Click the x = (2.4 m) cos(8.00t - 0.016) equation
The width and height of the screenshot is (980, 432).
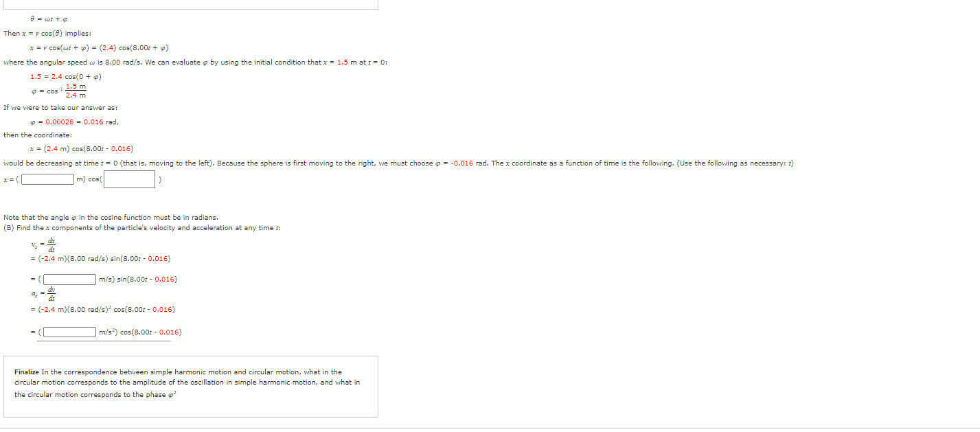[x=82, y=148]
